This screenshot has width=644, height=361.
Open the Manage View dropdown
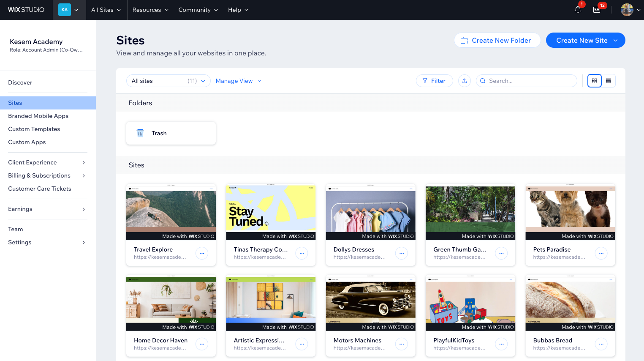[238, 81]
